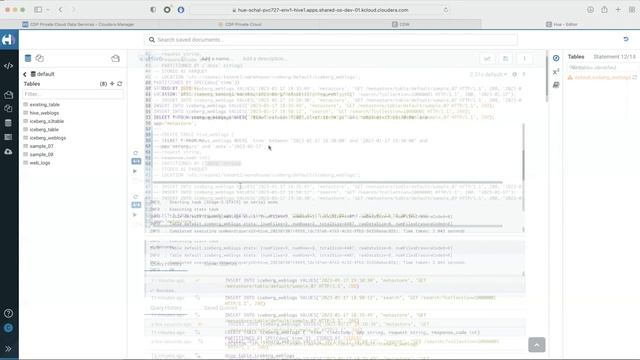Open the Files copy icon in left sidebar
Screen dimensions: 640x360
coord(8,109)
